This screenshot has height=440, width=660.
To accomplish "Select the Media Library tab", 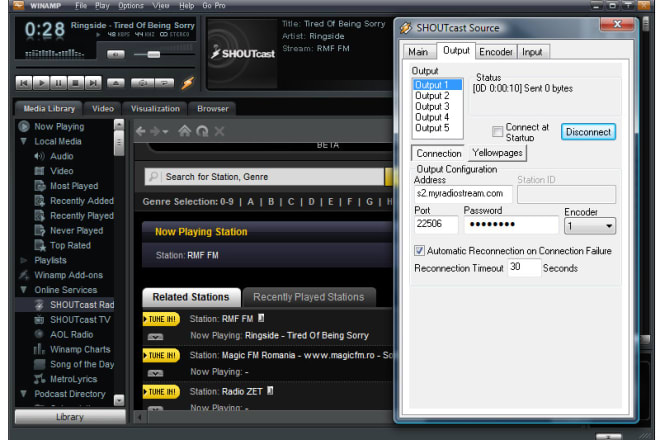I will coord(49,109).
